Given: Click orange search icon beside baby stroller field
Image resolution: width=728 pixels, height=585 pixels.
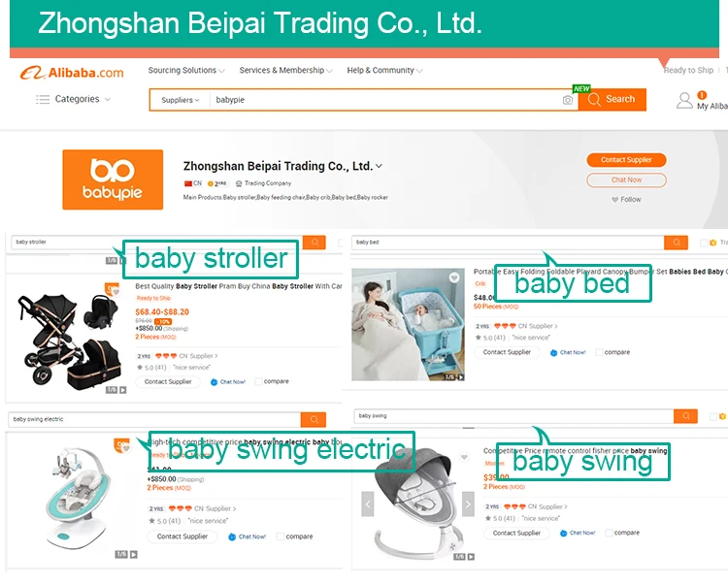Looking at the screenshot, I should pos(314,243).
